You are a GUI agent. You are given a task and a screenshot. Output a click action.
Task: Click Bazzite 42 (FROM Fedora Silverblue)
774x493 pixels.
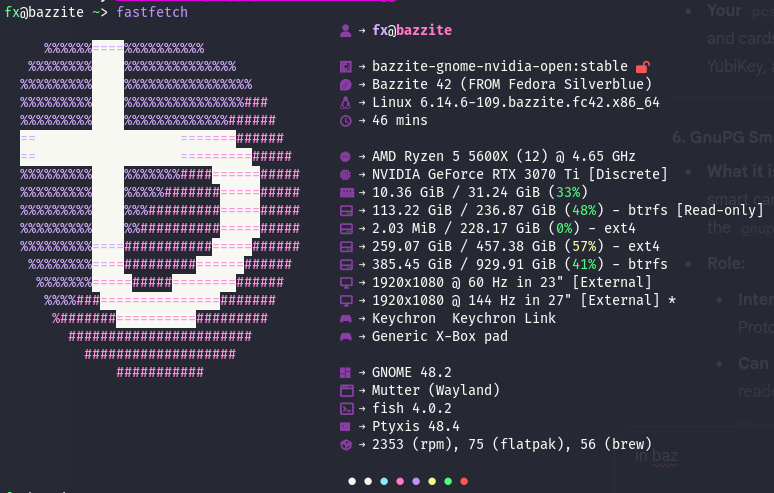click(x=512, y=84)
